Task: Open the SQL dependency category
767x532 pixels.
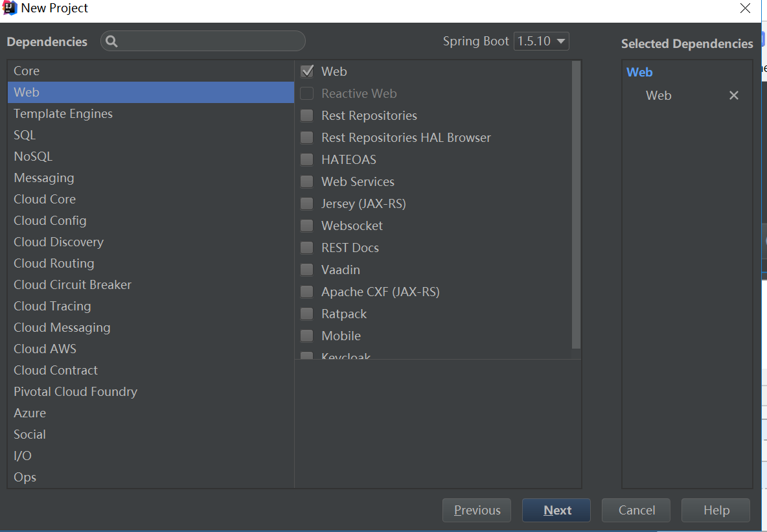Action: 25,135
